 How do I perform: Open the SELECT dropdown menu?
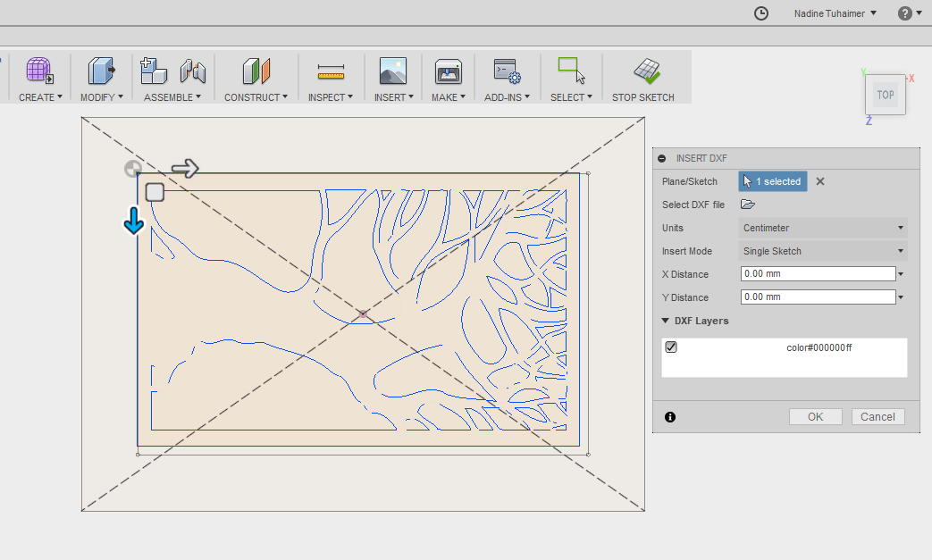coord(571,97)
